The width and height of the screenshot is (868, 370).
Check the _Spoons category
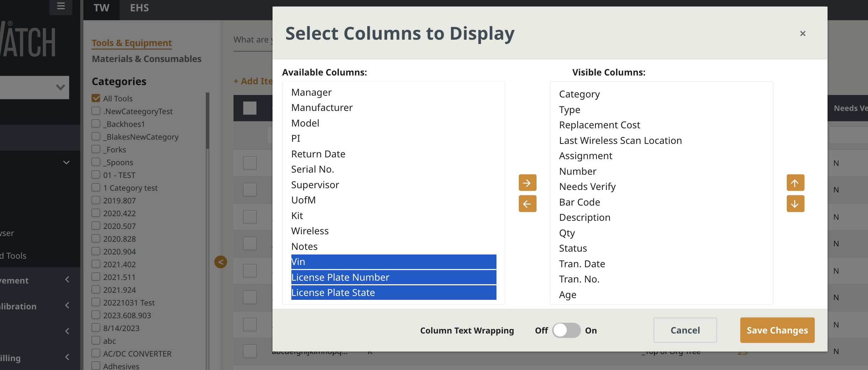pos(96,162)
